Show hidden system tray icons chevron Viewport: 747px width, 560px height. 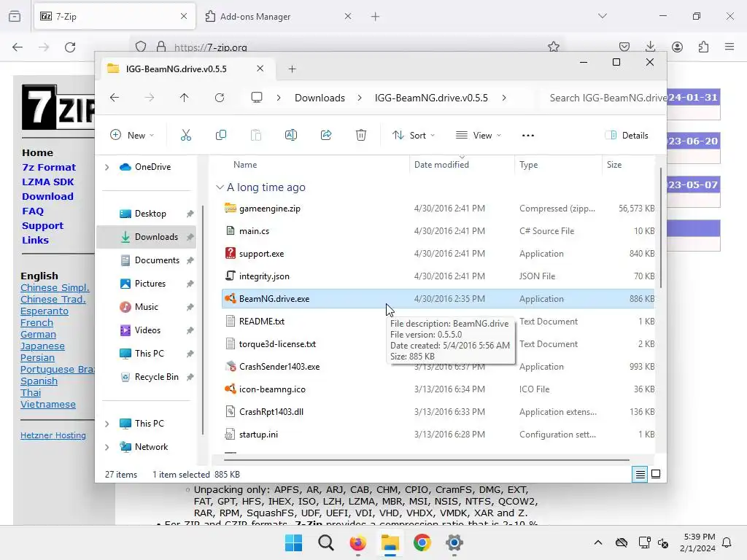(x=598, y=542)
